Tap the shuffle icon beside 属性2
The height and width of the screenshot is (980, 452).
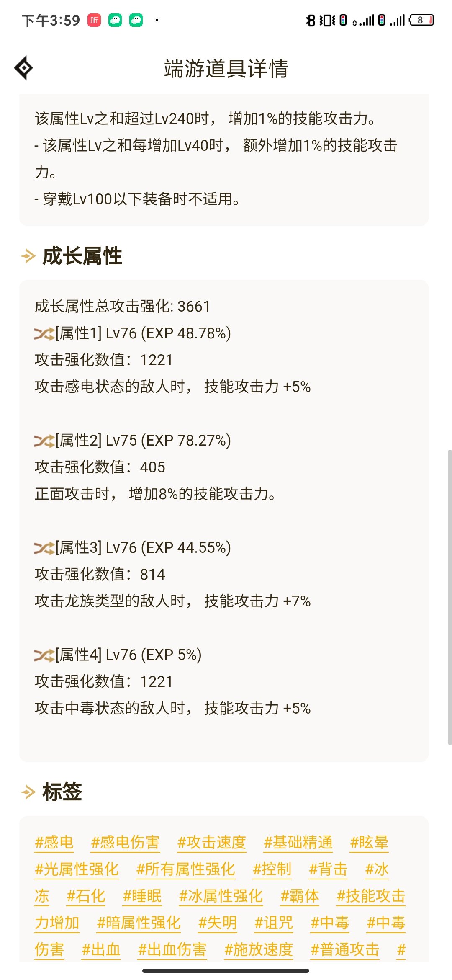pyautogui.click(x=44, y=441)
